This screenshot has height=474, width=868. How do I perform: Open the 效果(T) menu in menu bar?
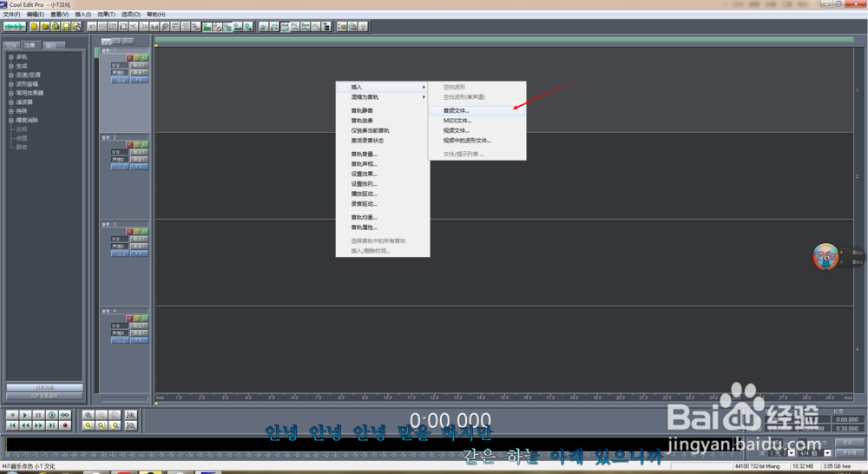click(106, 15)
